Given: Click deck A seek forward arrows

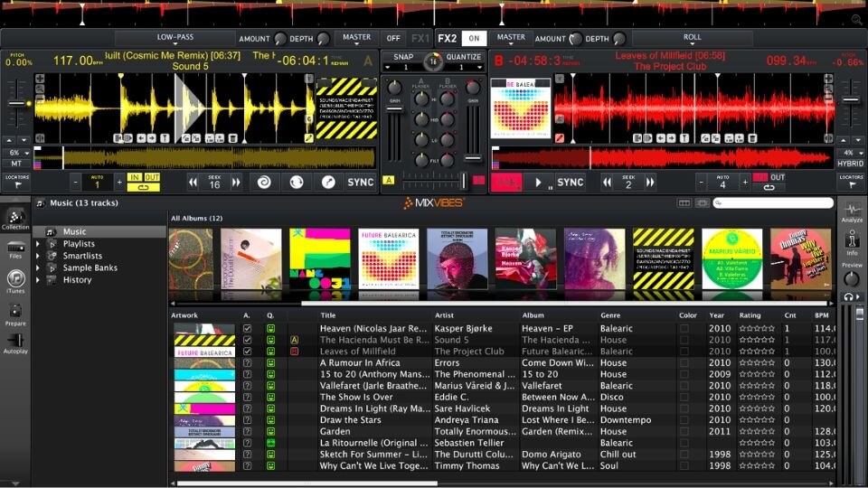Looking at the screenshot, I should point(236,182).
